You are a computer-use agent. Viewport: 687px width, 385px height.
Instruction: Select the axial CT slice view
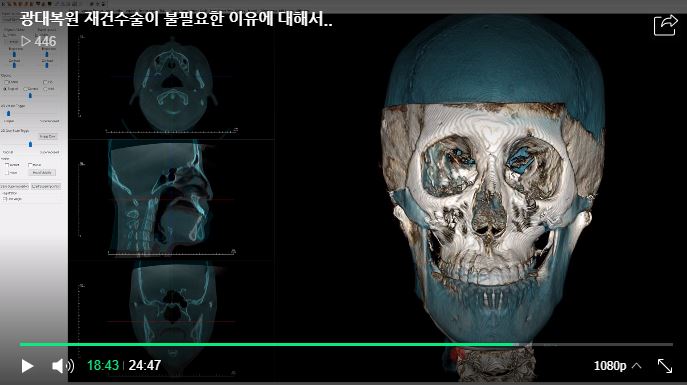[x=173, y=85]
